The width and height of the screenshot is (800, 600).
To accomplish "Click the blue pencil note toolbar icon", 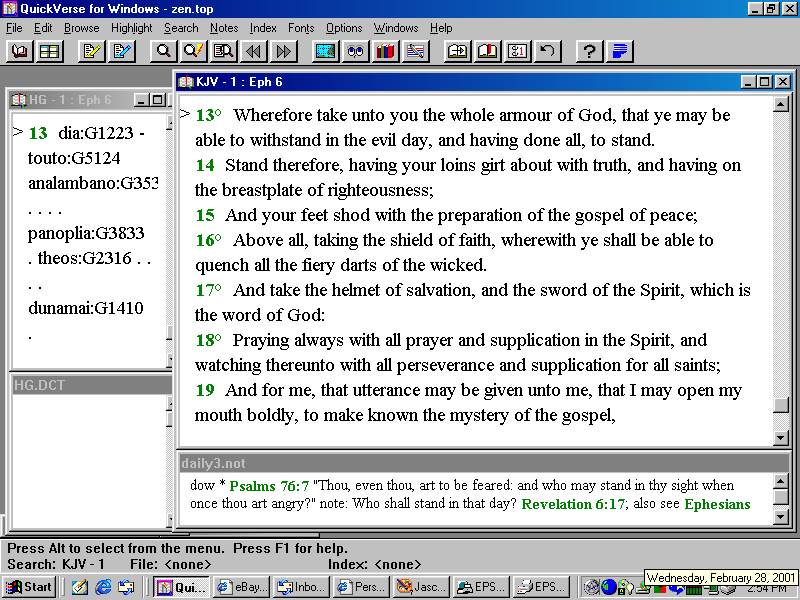I will click(122, 51).
